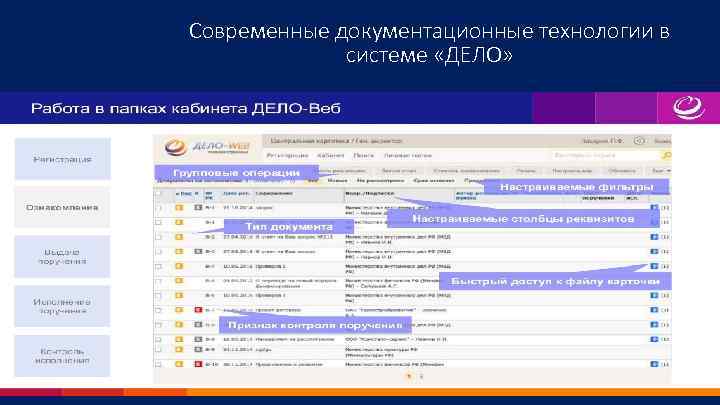
Task: Click gray control flag in "Направляет на рассмотрение" row
Action: click(x=198, y=339)
